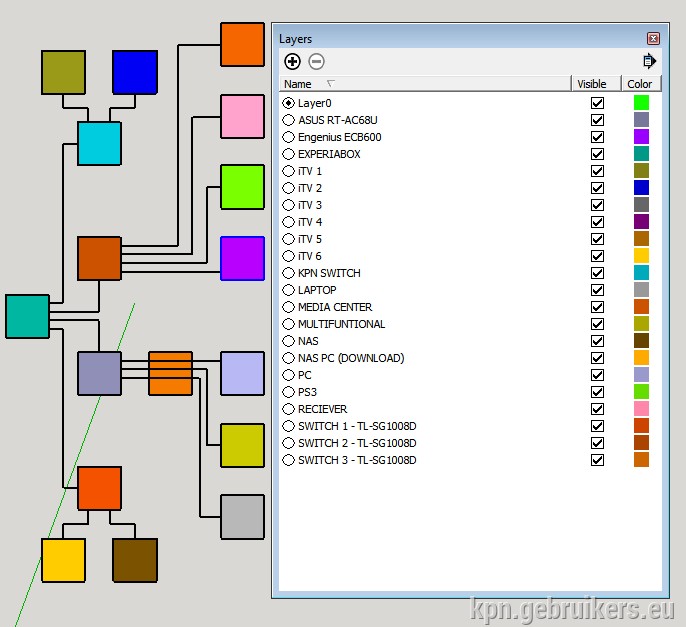Change the NAS layer color swatch
Viewport: 686px width, 627px height.
click(641, 340)
